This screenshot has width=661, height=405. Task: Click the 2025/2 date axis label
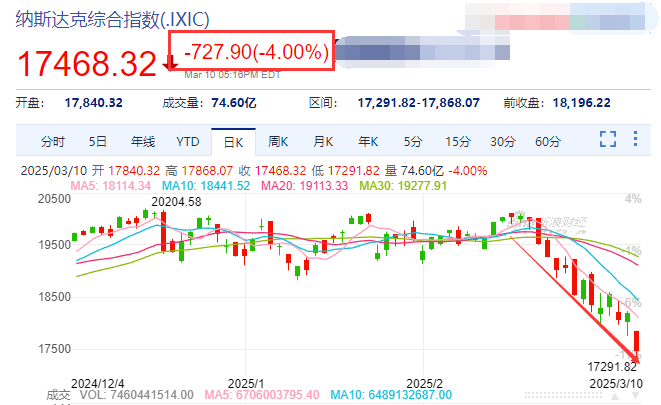pos(425,384)
